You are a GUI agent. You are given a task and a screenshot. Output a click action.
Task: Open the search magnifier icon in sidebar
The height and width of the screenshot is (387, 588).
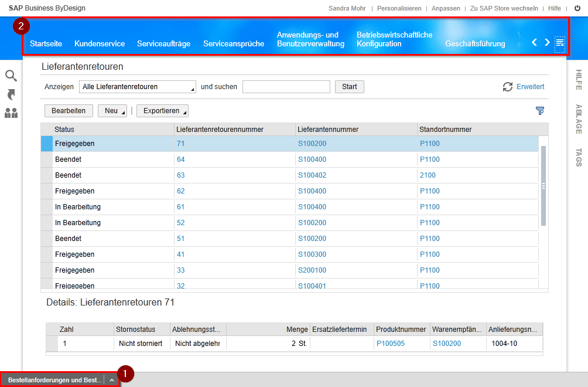pyautogui.click(x=11, y=76)
